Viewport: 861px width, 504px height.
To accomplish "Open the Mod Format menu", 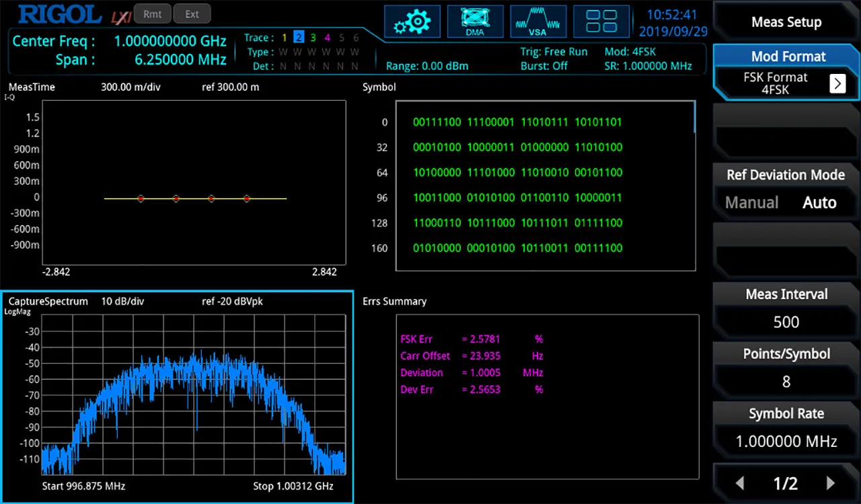I will coord(788,56).
